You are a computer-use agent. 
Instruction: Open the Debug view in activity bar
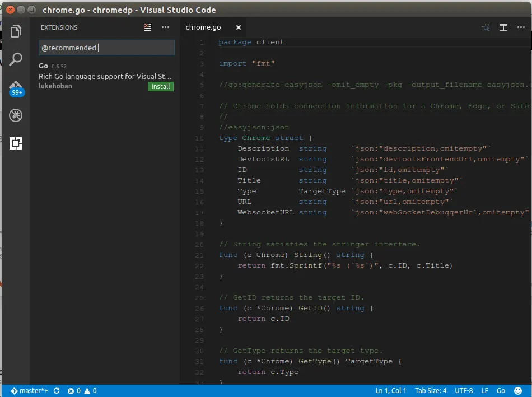tap(16, 116)
